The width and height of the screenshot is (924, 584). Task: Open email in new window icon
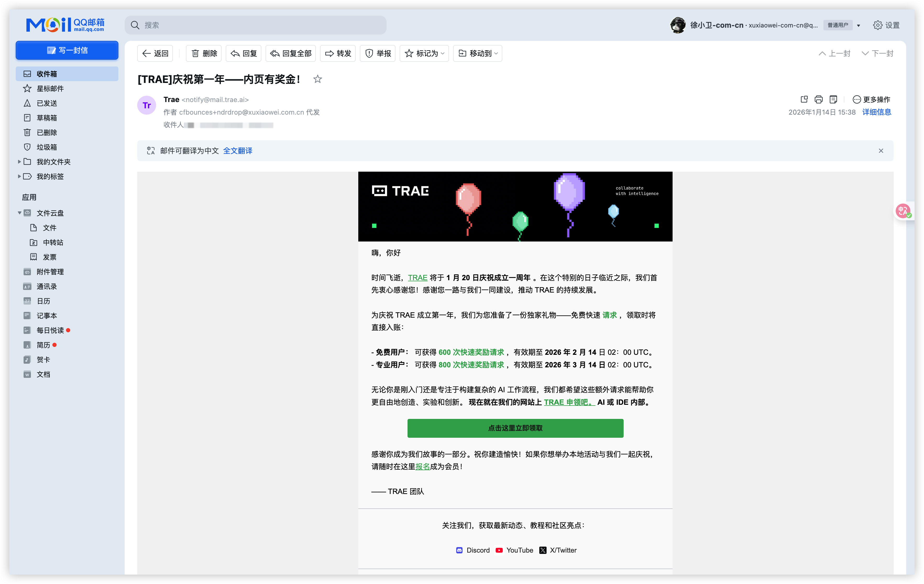coord(804,100)
